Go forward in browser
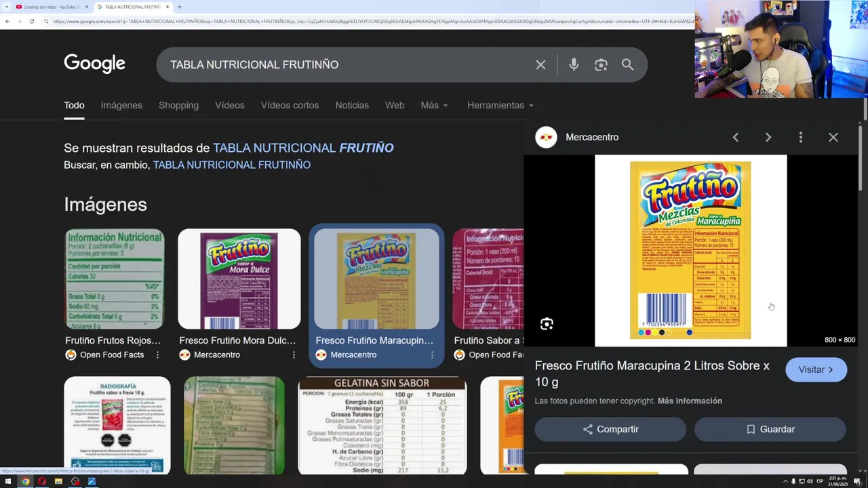The width and height of the screenshot is (868, 488). coord(19,21)
